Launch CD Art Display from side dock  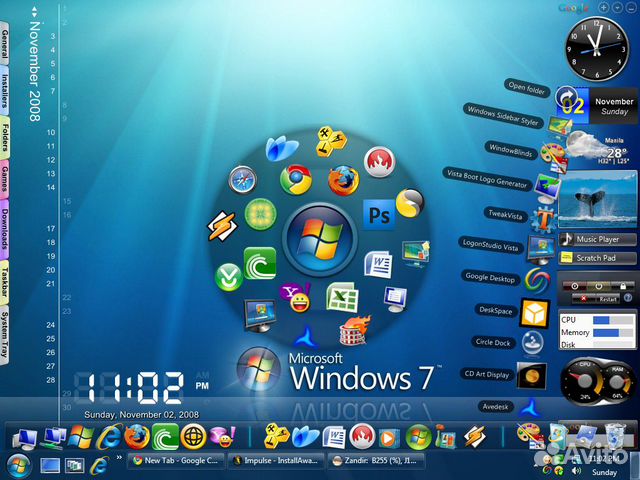[531, 375]
